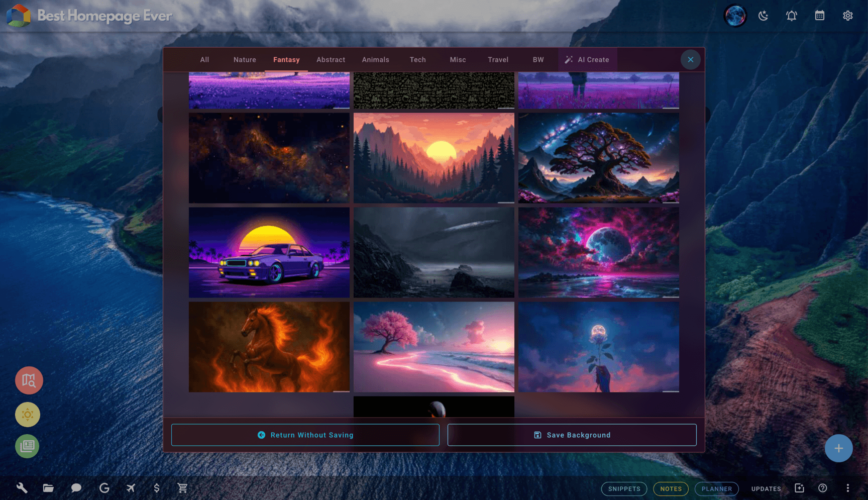Open the chat bubble icon
Viewport: 868px width, 500px height.
76,488
